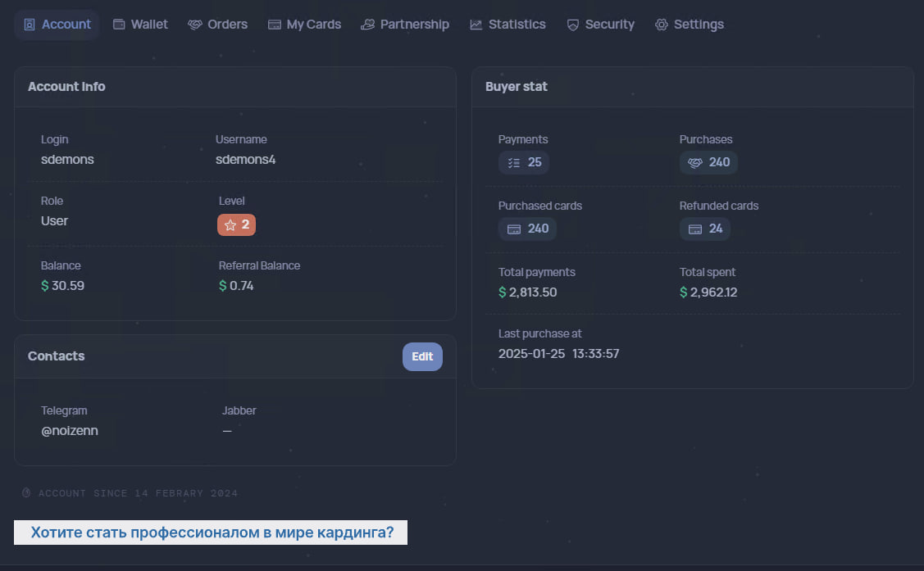Click the Purchased cards badge icon

(515, 229)
